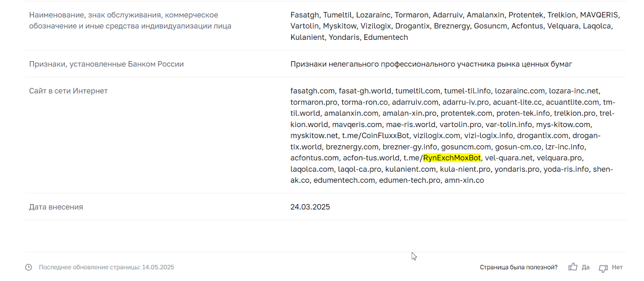Select the 'Сайт в сети Интернет' label

68,91
